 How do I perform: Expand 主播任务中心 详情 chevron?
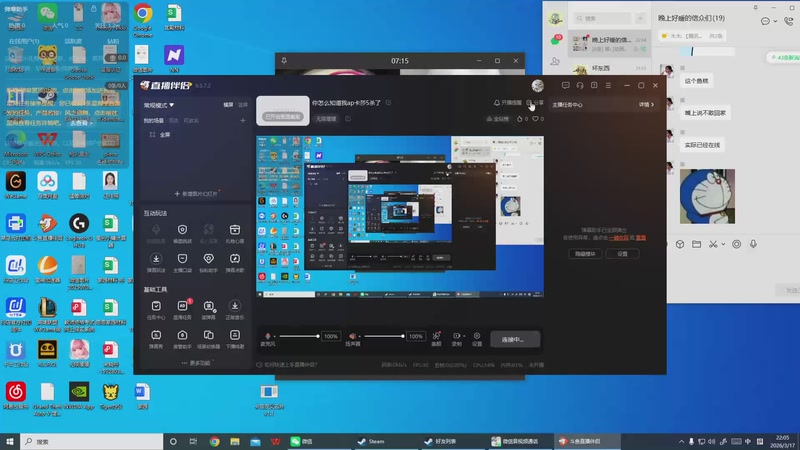tap(646, 105)
